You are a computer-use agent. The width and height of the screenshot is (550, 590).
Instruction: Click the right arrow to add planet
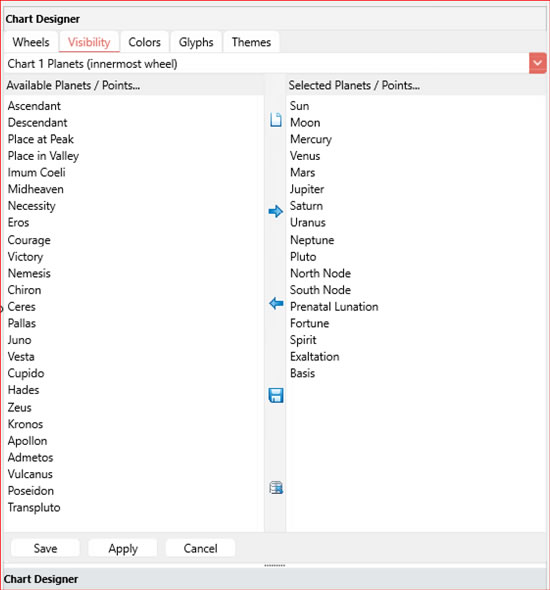pyautogui.click(x=275, y=211)
